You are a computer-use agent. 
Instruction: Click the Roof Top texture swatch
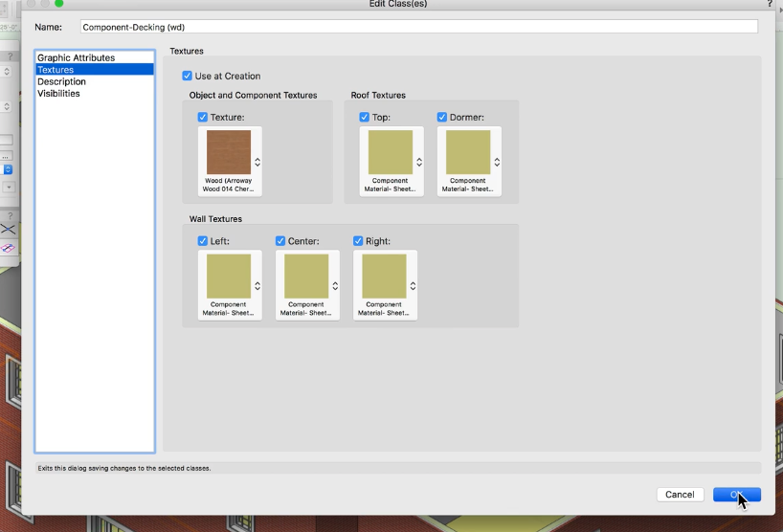pos(391,152)
